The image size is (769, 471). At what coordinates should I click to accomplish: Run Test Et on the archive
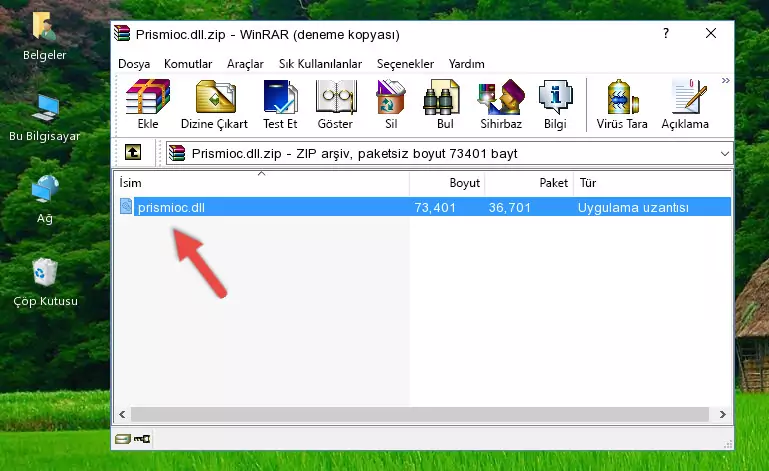point(280,104)
